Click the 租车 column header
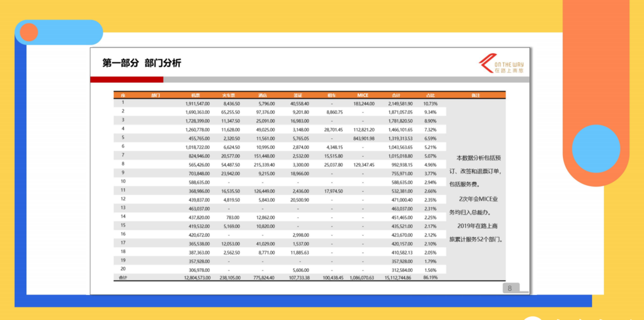Screen dimensions: 644x320 [x=332, y=95]
